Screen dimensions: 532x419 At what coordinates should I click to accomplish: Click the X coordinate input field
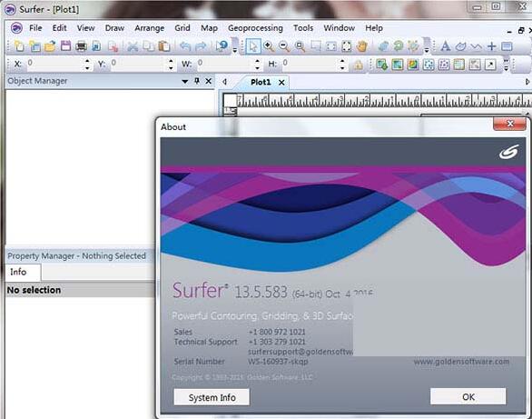point(54,64)
